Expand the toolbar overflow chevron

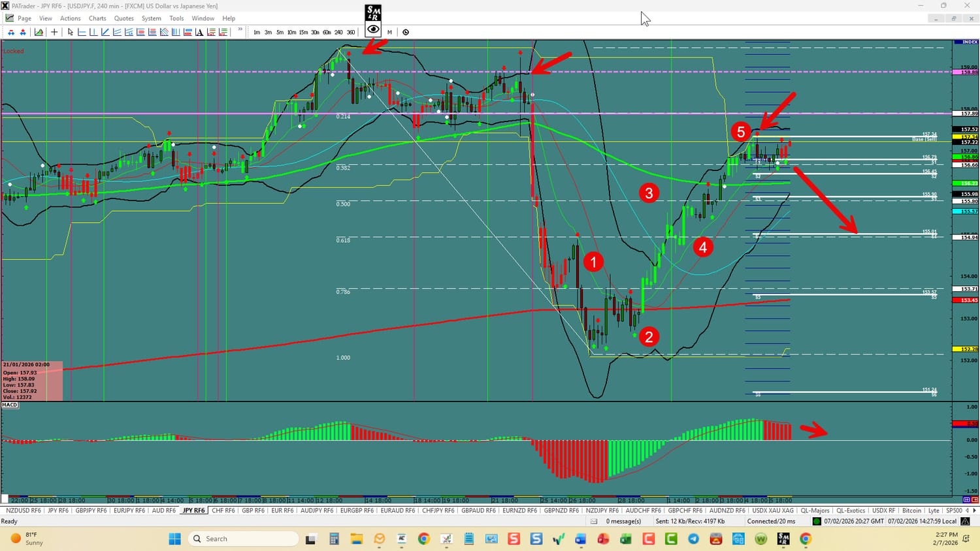click(x=240, y=30)
